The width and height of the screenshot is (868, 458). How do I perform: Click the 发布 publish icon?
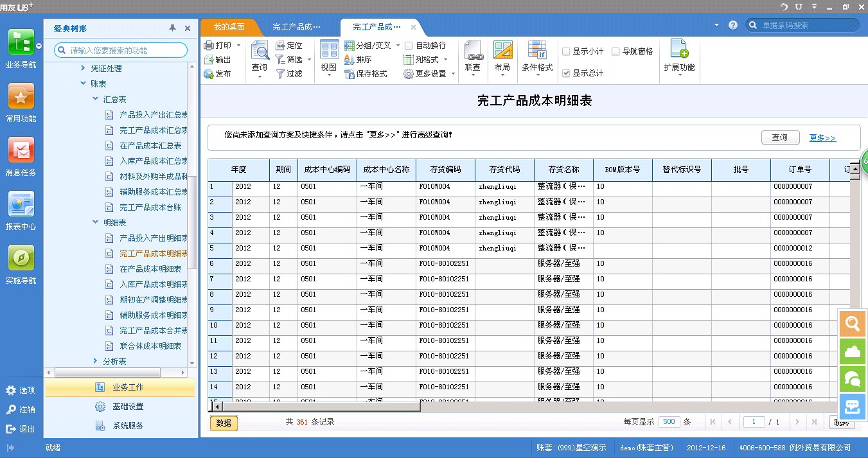click(x=209, y=74)
